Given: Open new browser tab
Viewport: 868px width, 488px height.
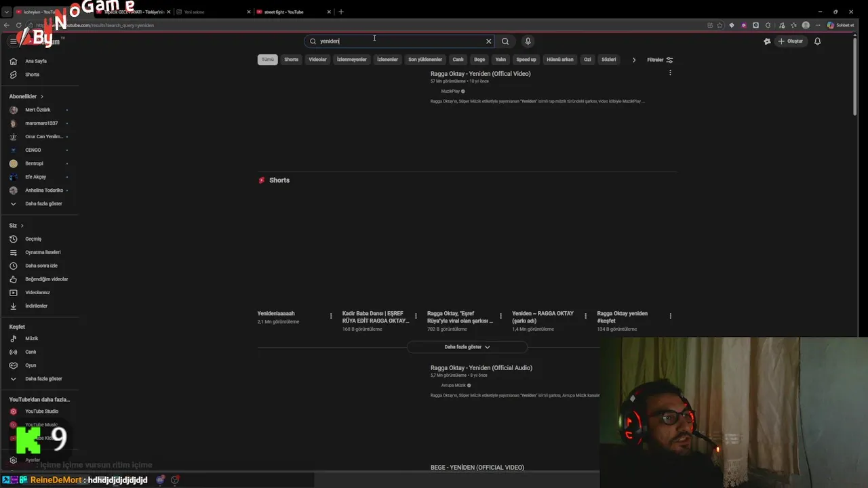Looking at the screenshot, I should click(341, 12).
